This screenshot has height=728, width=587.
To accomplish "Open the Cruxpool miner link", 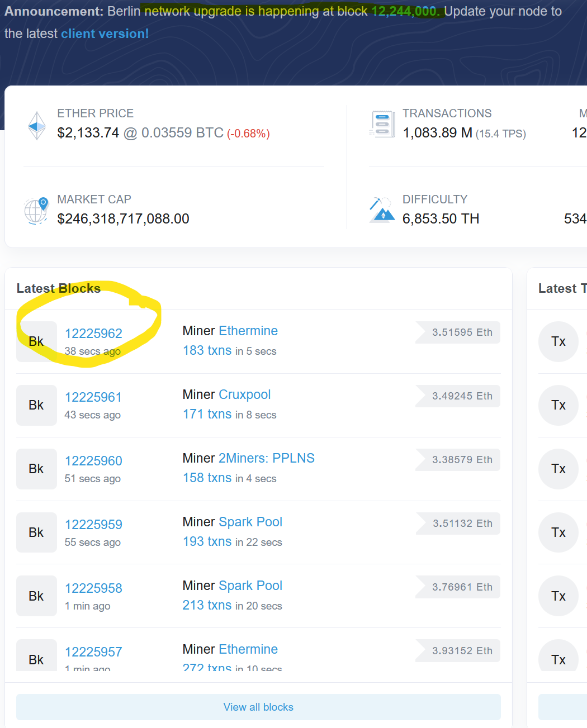I will pos(244,394).
